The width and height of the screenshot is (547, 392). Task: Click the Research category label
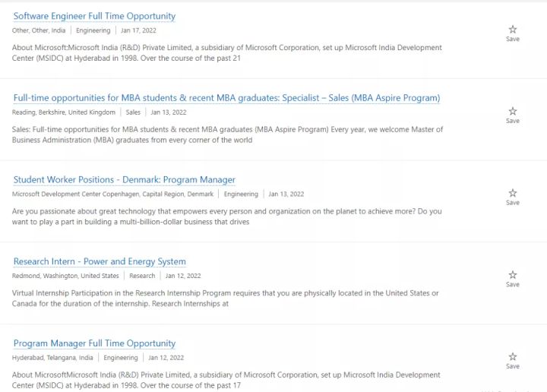142,276
